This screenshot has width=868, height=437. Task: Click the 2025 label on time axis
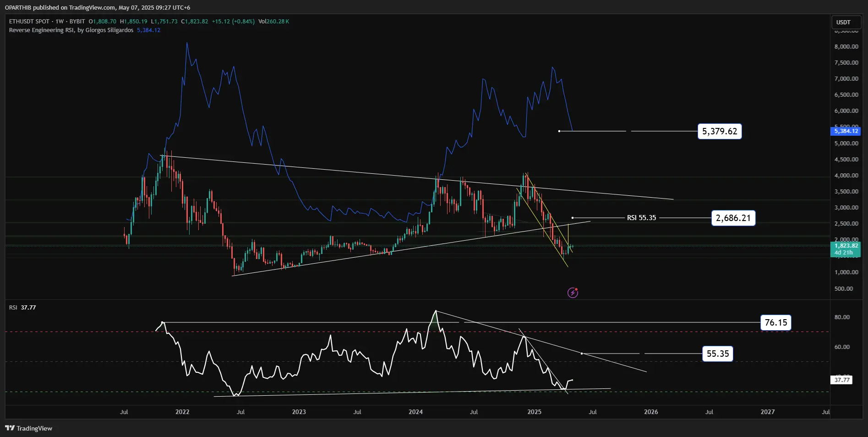pos(534,412)
